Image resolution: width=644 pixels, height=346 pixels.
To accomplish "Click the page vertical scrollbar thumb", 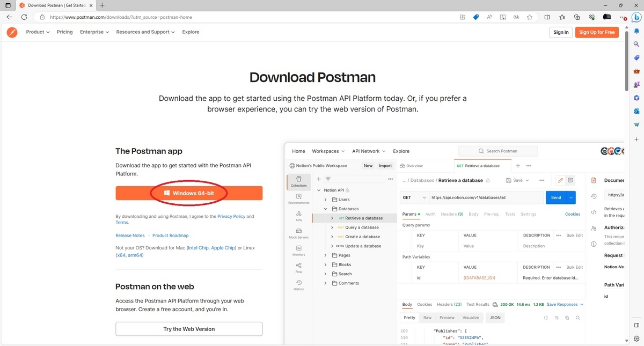I will pyautogui.click(x=626, y=61).
